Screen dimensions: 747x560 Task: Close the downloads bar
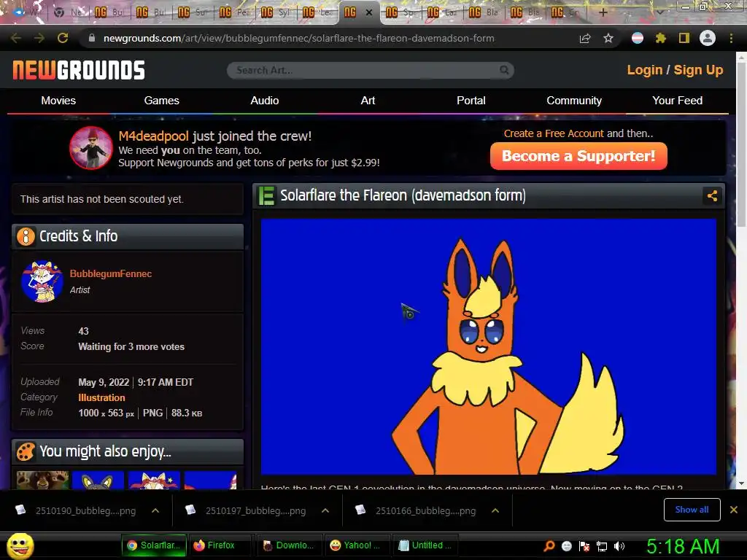[734, 510]
